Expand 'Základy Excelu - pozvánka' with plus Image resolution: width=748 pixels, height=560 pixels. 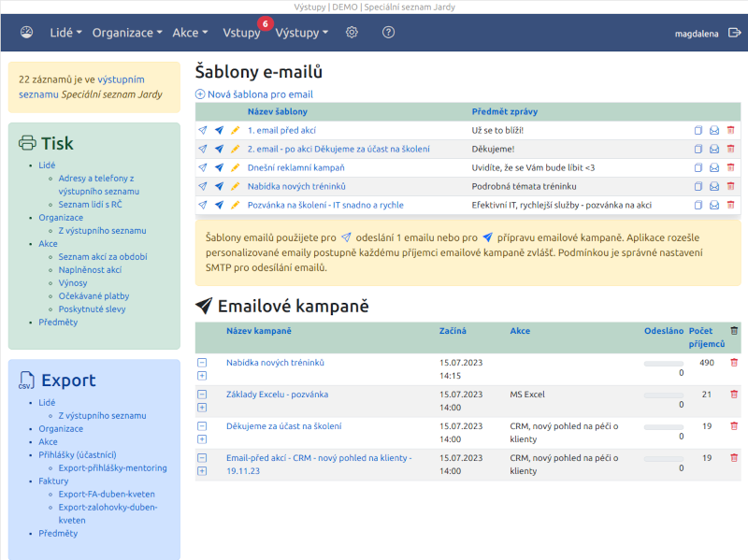(202, 408)
